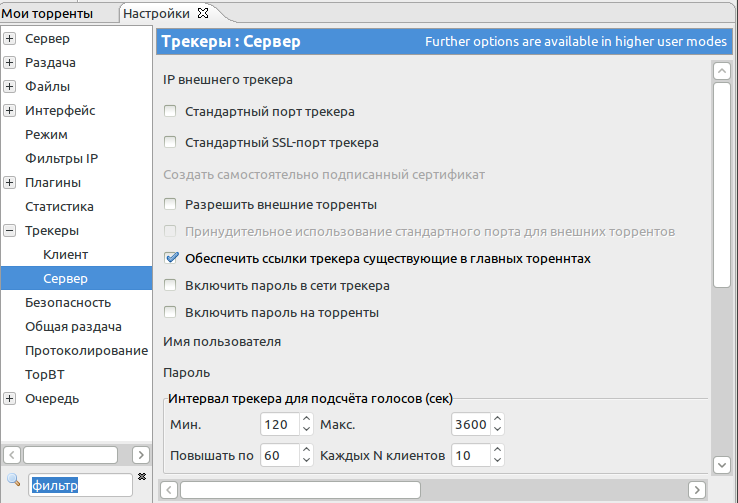Click the IP внешнего трекера label
The width and height of the screenshot is (738, 503).
228,80
